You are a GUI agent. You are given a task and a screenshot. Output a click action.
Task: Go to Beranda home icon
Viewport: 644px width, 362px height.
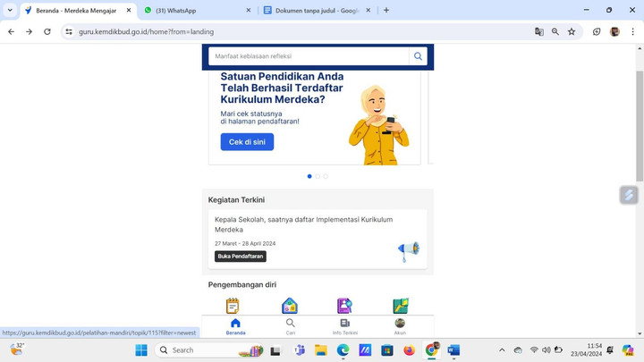[x=235, y=326]
